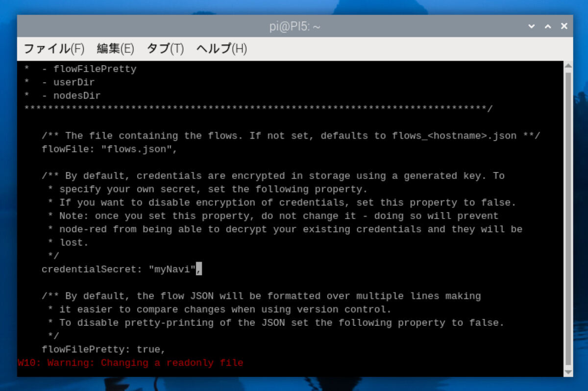The height and width of the screenshot is (391, 588).
Task: Click the flowFilePretty: true line
Action: tap(104, 349)
